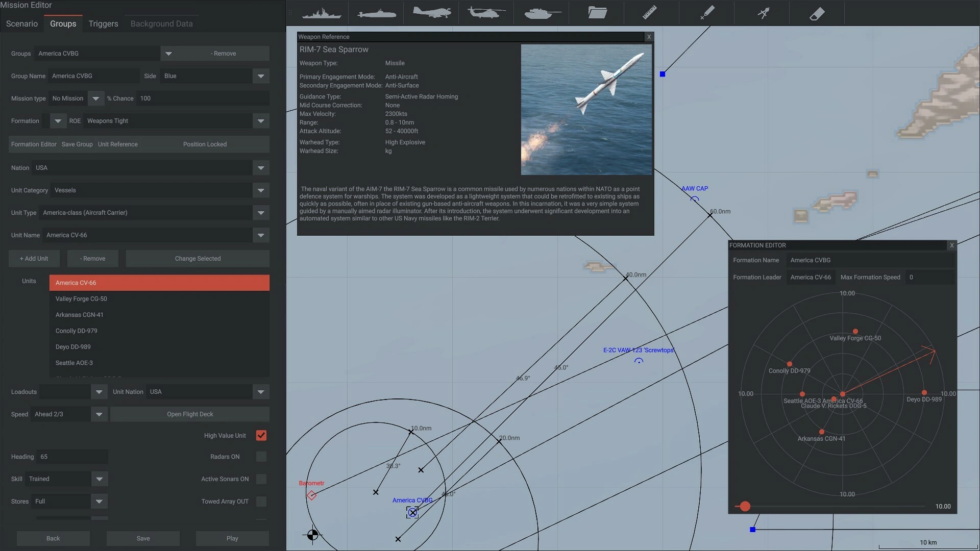Enable High Value Unit checkbox

261,436
